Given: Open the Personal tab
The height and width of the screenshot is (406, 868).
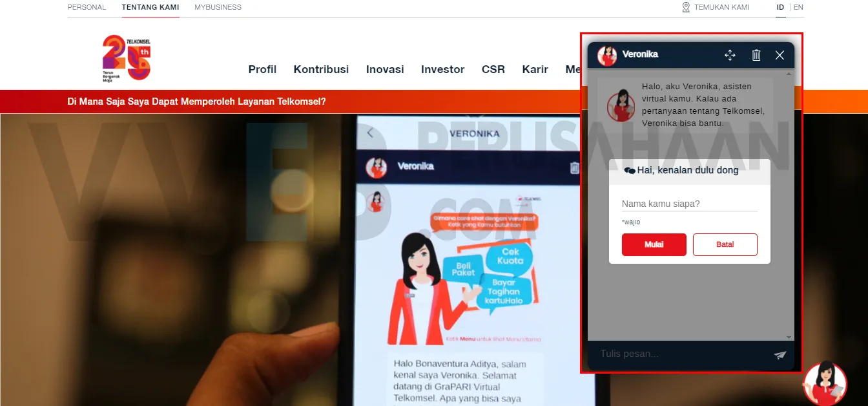Looking at the screenshot, I should tap(87, 7).
